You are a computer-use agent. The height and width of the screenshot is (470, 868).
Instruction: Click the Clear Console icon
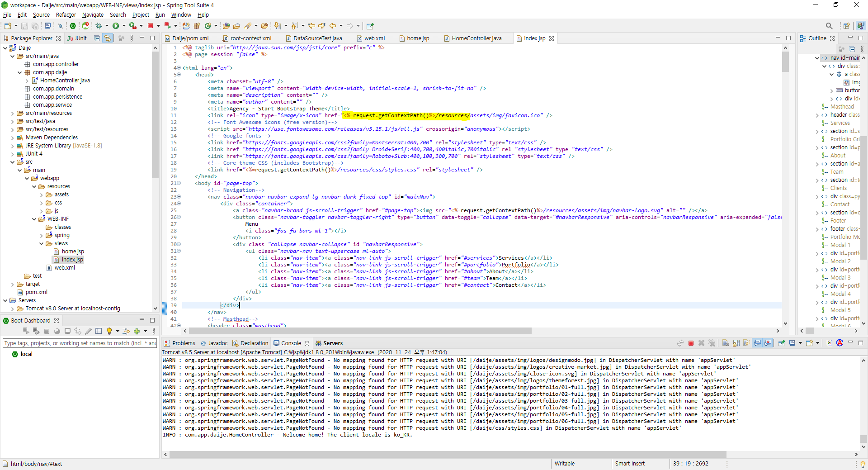coord(726,343)
